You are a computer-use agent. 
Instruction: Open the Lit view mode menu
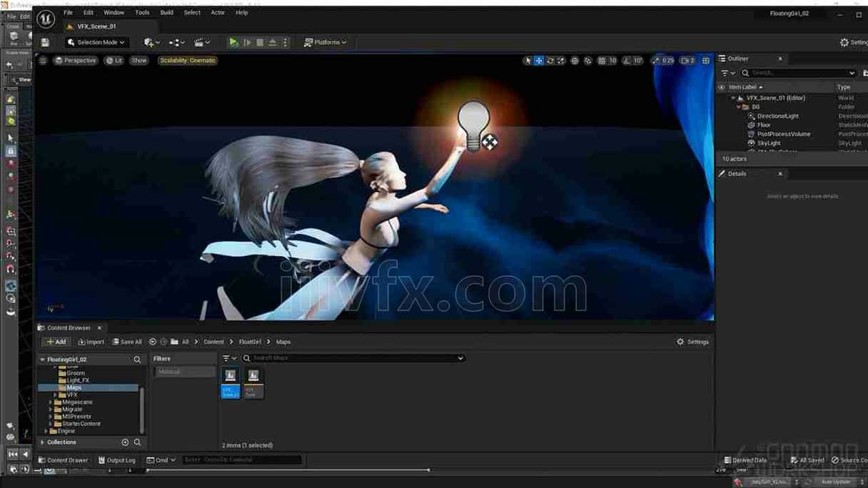click(x=114, y=61)
